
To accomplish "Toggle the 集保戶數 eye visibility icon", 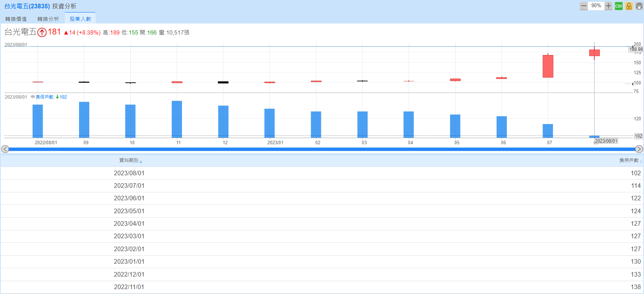I will [33, 97].
